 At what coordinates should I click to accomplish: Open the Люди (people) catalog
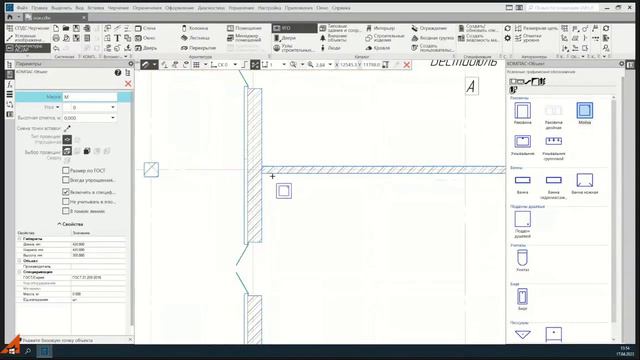[330, 48]
